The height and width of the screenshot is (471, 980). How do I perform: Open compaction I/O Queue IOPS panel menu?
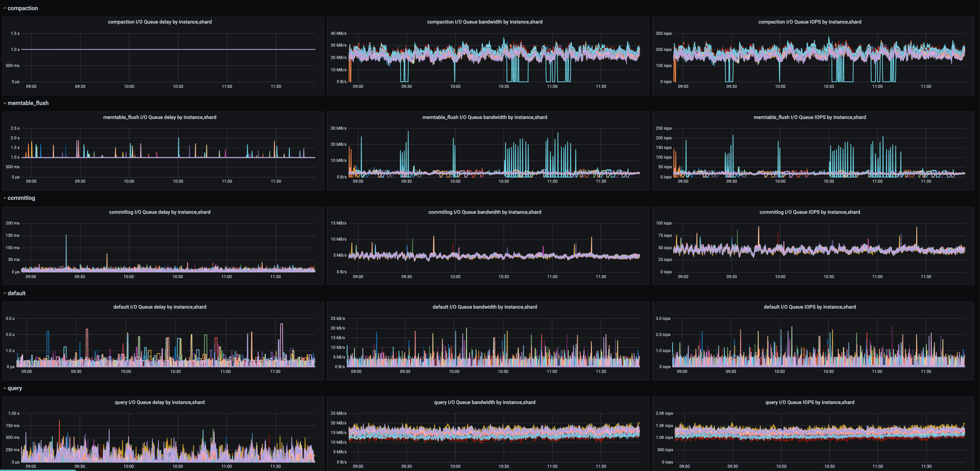pos(810,22)
